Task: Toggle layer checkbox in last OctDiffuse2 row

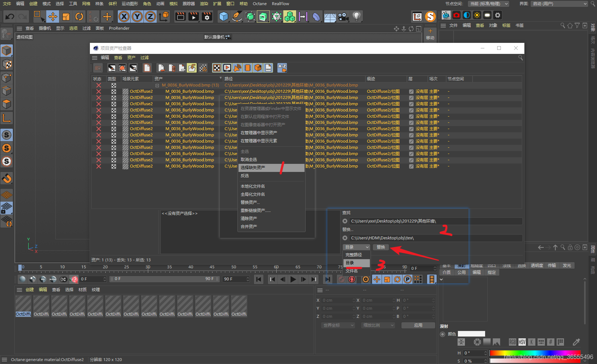Action: pyautogui.click(x=411, y=166)
